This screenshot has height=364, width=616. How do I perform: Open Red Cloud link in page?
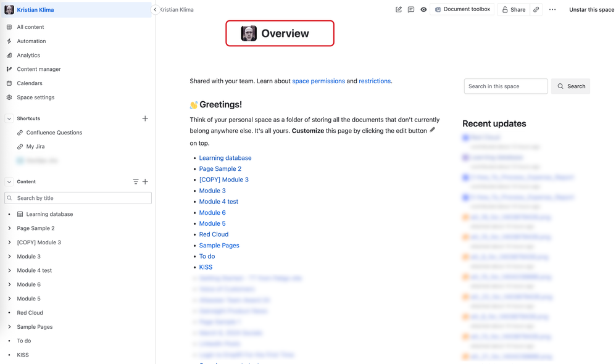point(214,234)
